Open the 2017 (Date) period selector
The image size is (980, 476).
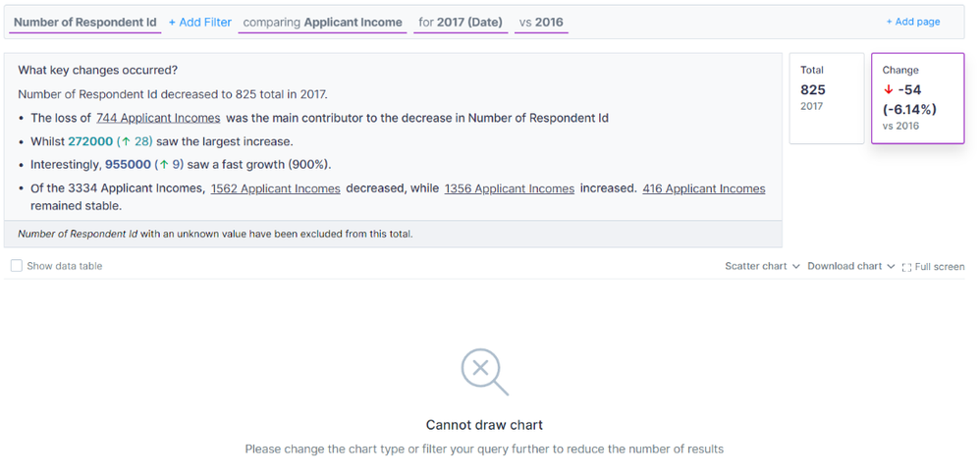(x=461, y=22)
